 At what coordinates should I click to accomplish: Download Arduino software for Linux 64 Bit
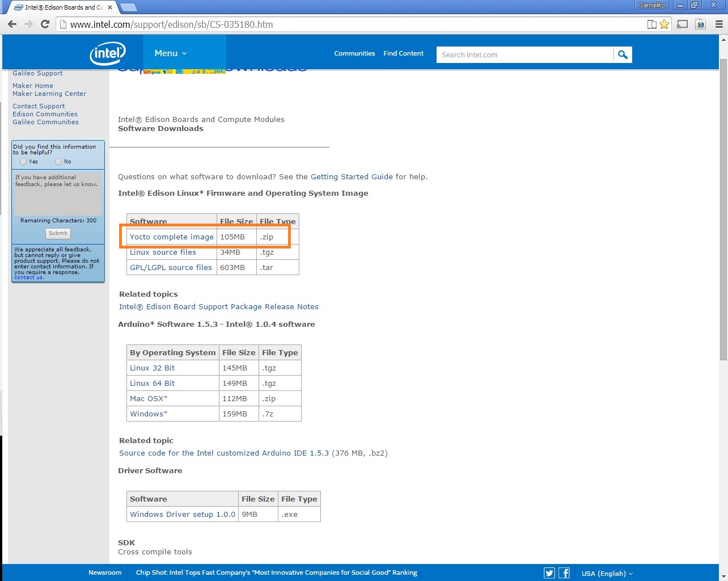pyautogui.click(x=152, y=383)
